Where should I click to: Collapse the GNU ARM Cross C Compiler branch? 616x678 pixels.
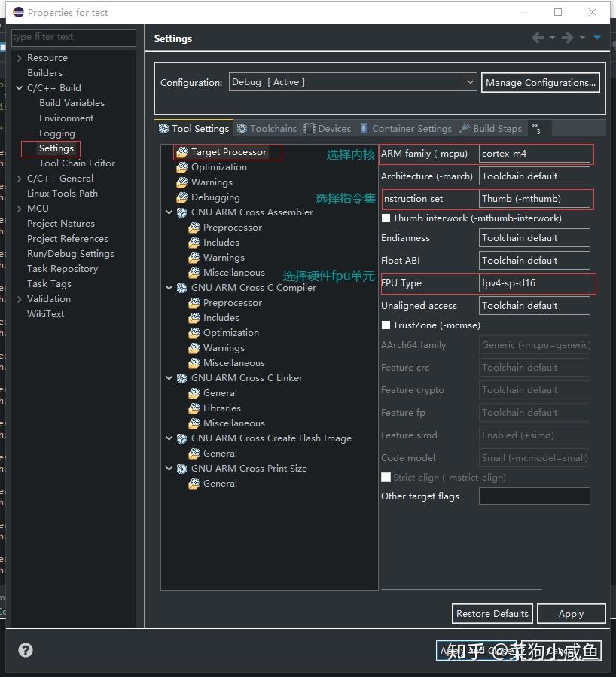tap(169, 287)
